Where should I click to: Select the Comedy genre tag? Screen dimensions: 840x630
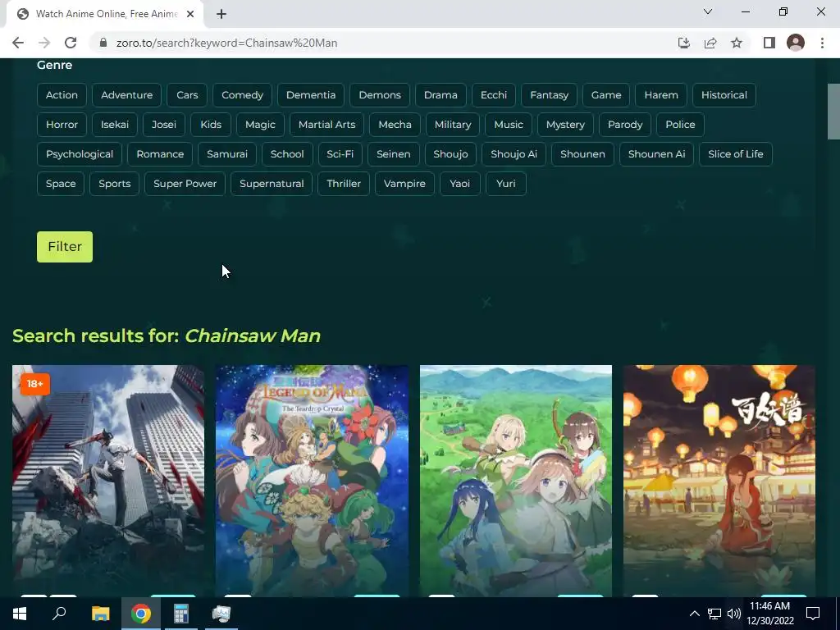coord(242,95)
